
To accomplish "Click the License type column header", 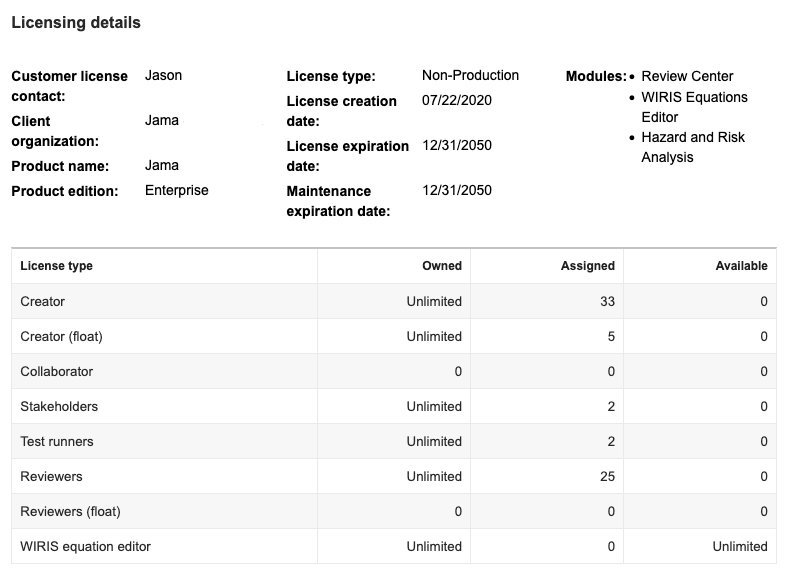I will coord(57,266).
